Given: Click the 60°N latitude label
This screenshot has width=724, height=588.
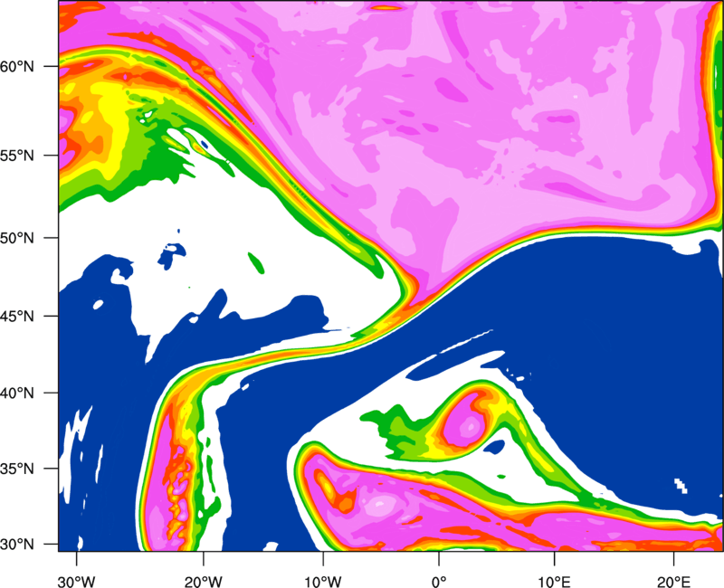Looking at the screenshot, I should [x=17, y=66].
